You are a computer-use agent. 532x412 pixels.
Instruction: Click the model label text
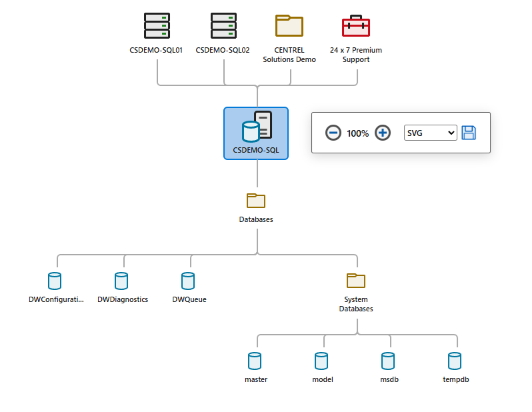tap(323, 379)
